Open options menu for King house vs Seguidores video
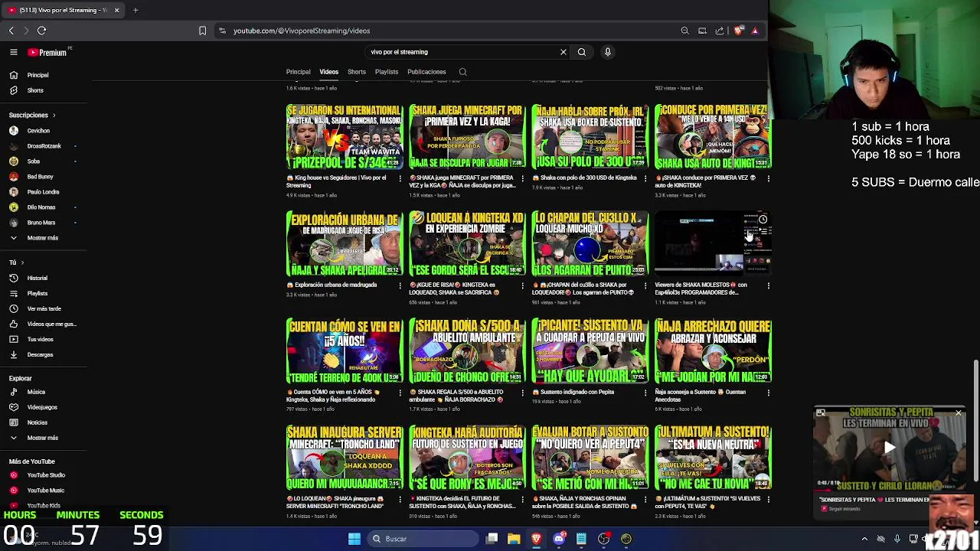This screenshot has height=551, width=980. tap(400, 178)
